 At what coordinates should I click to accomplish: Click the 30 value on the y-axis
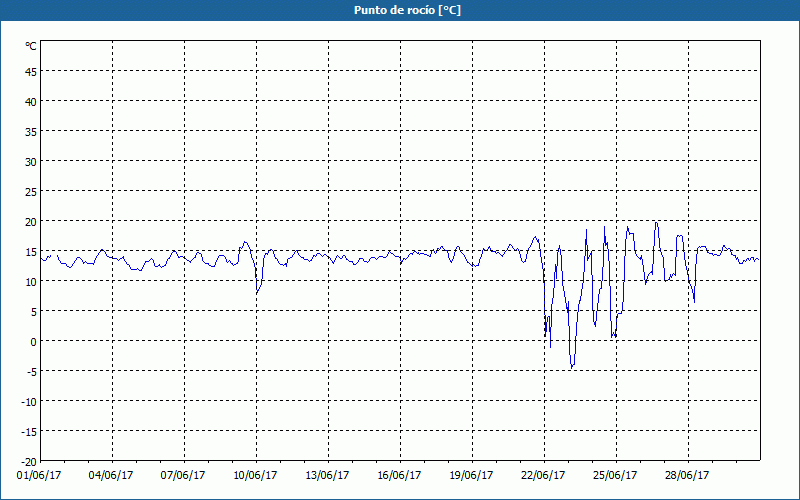pyautogui.click(x=31, y=162)
